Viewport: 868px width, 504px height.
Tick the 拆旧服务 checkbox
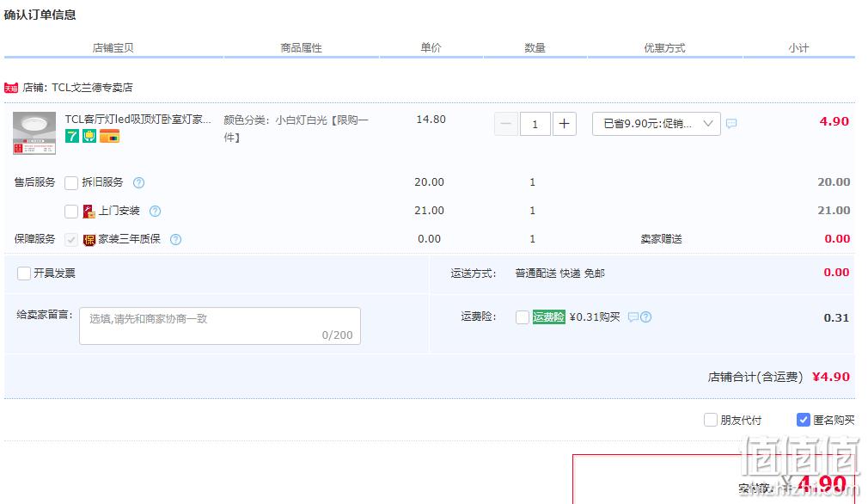[71, 183]
